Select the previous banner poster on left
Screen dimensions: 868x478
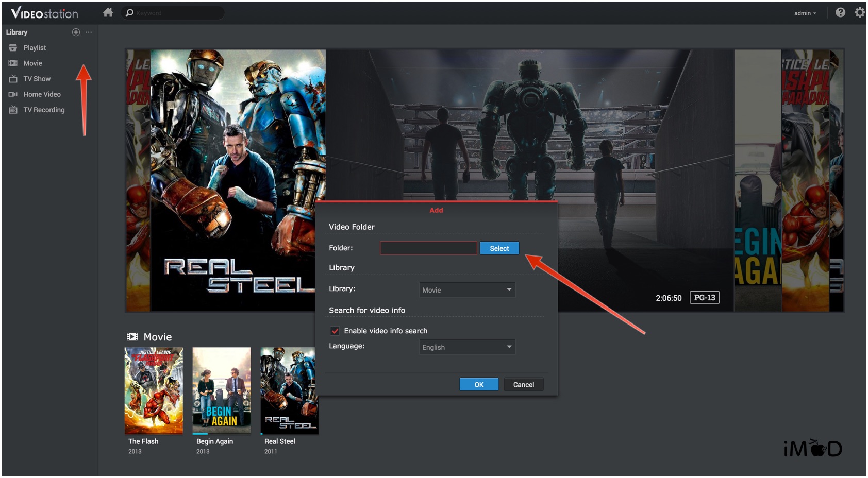138,180
